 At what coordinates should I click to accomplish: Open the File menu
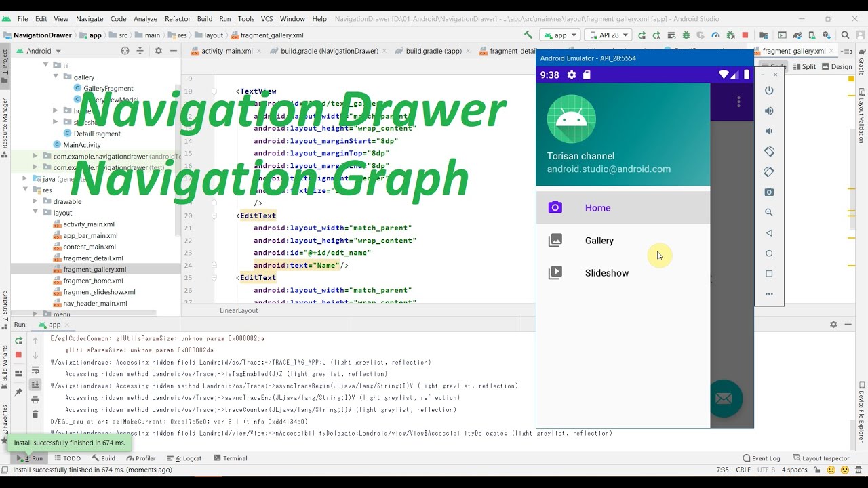click(x=22, y=19)
